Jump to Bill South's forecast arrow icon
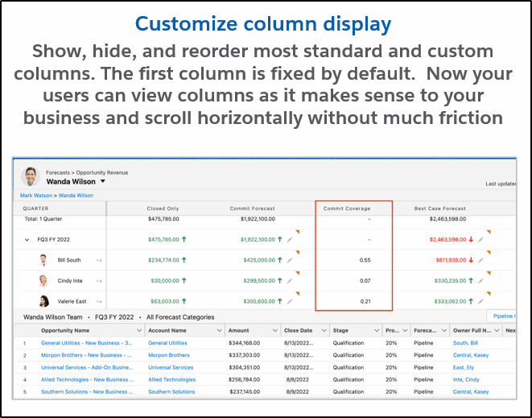The image size is (532, 418). click(99, 260)
